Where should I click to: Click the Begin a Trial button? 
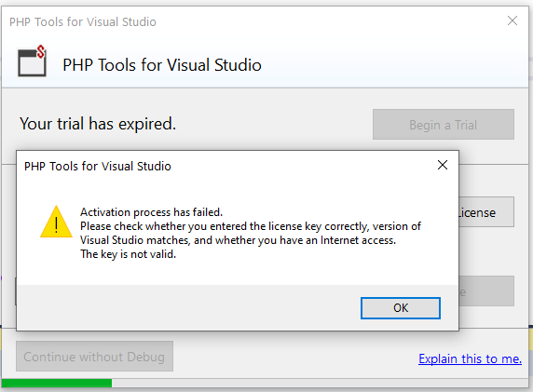pos(444,125)
